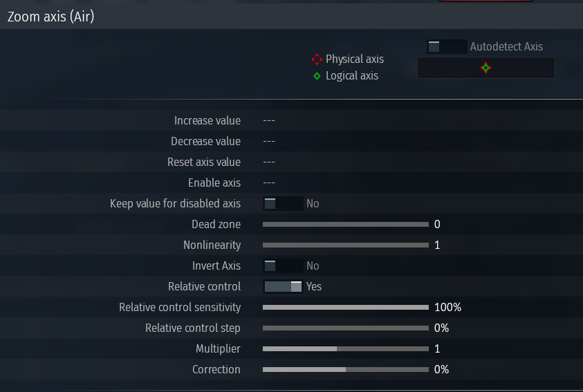Viewport: 583px width, 392px height.
Task: Click the green Logical axis legend icon
Action: coord(317,76)
